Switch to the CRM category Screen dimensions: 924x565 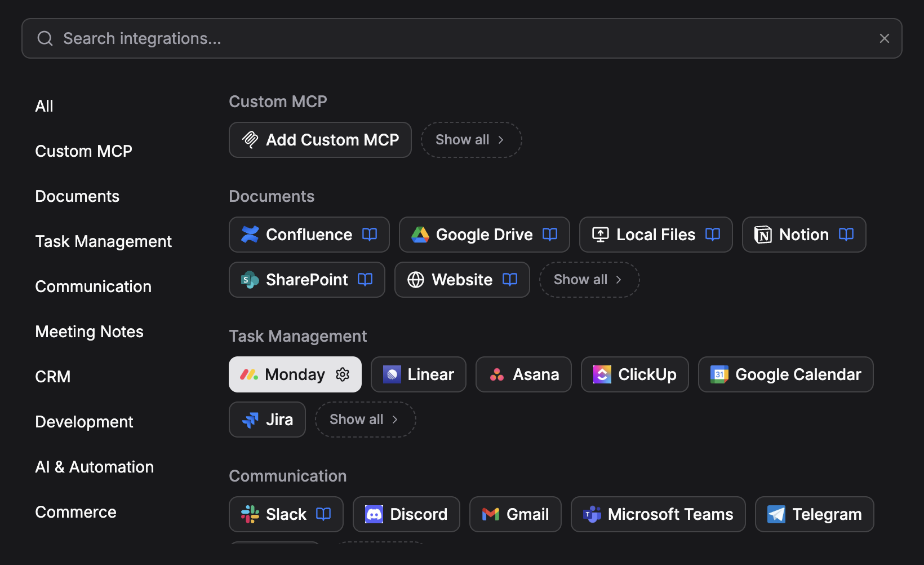[52, 376]
